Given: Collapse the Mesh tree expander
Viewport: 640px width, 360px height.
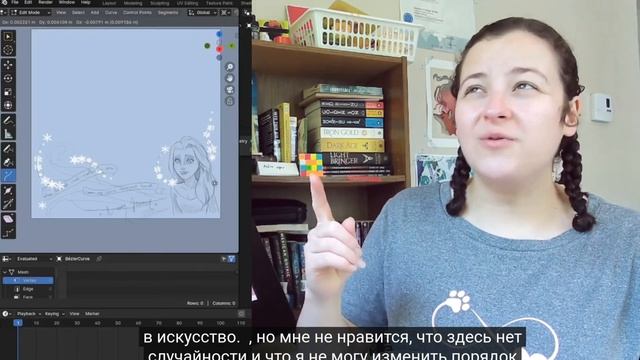Looking at the screenshot, I should [x=4, y=272].
